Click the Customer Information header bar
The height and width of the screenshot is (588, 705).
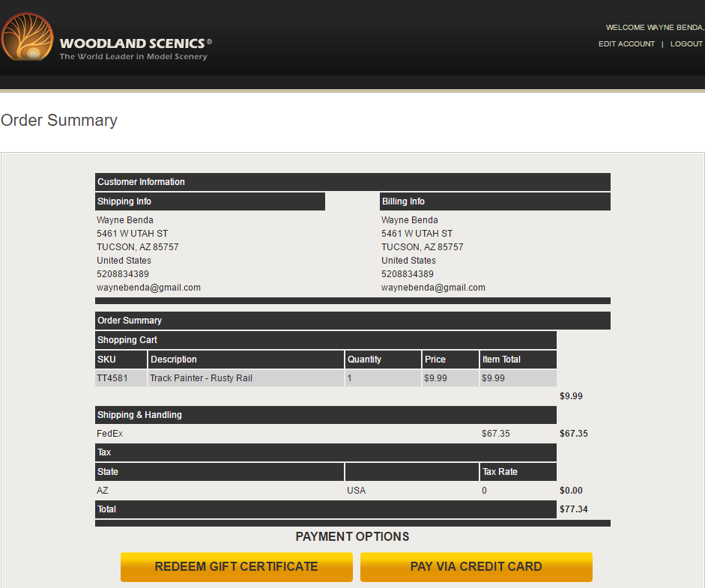352,182
